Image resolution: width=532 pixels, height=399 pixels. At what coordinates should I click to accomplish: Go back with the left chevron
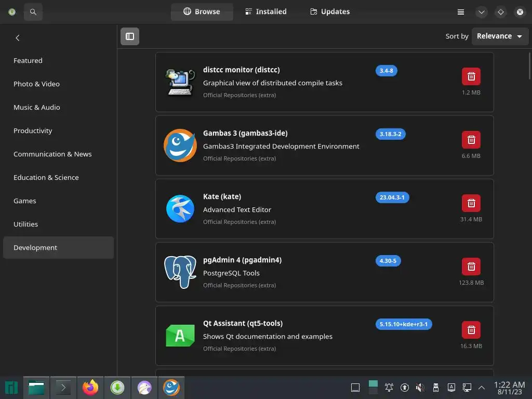click(x=18, y=38)
